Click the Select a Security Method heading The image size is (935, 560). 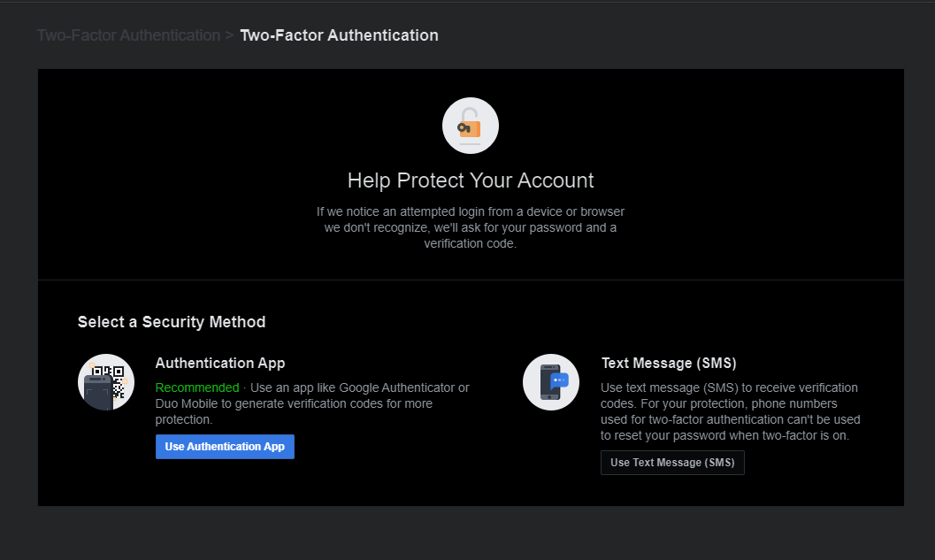[172, 321]
